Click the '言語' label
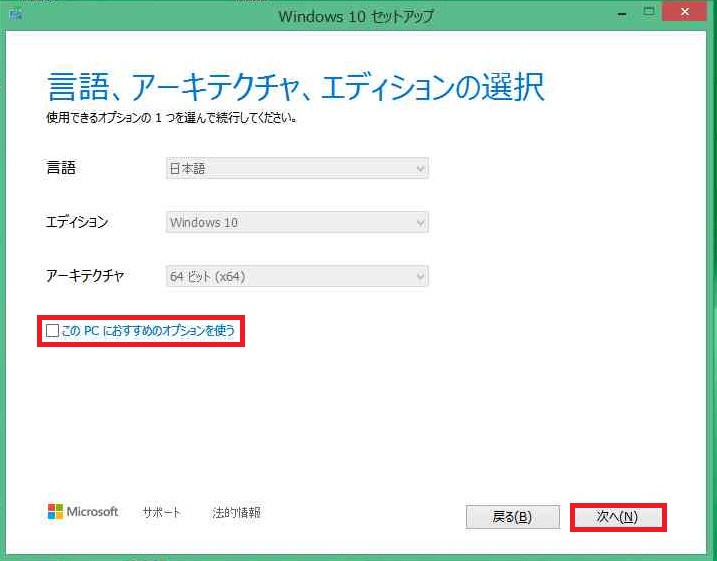This screenshot has height=561, width=717. [x=61, y=168]
